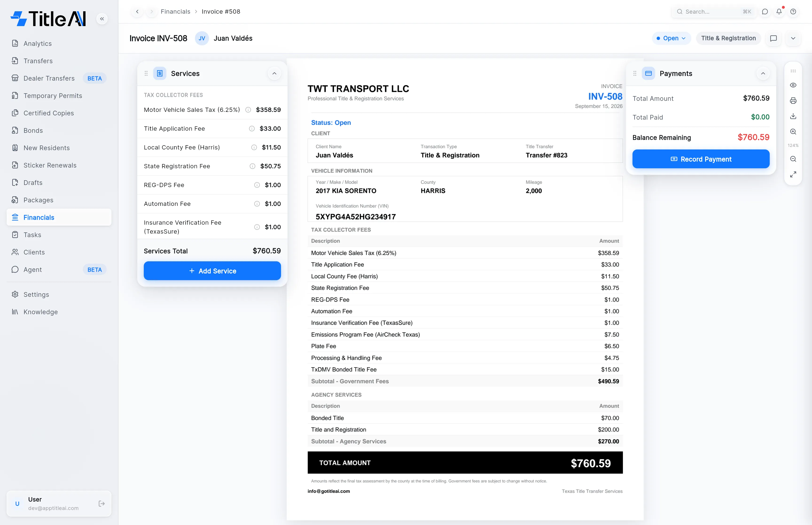Expand the header chevron-down menu
The width and height of the screenshot is (812, 525).
click(x=793, y=38)
